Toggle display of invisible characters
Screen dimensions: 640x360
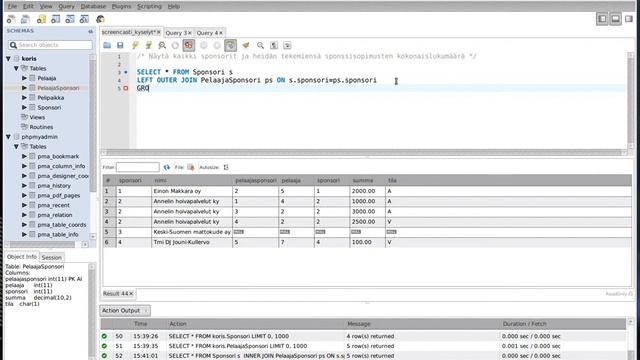[x=274, y=45]
